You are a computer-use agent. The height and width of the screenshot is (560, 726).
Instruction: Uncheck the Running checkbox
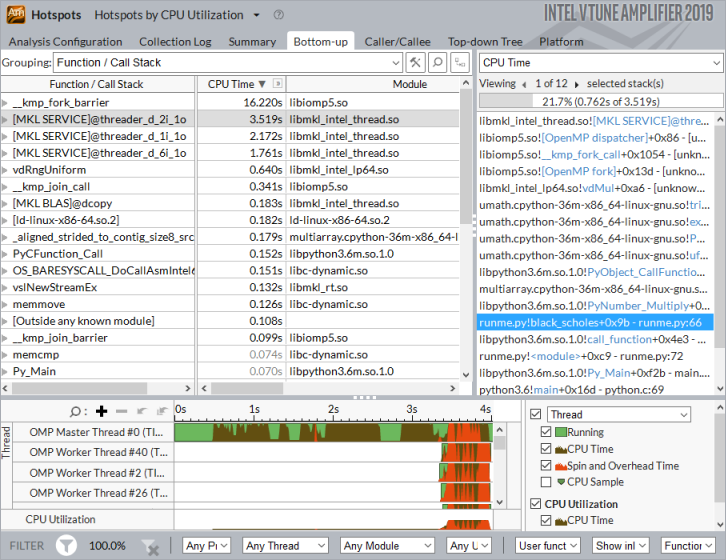tap(546, 432)
